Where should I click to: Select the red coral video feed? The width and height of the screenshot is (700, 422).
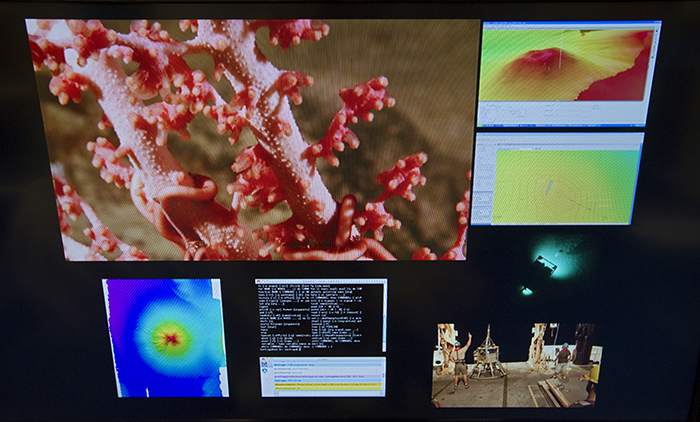[254, 139]
